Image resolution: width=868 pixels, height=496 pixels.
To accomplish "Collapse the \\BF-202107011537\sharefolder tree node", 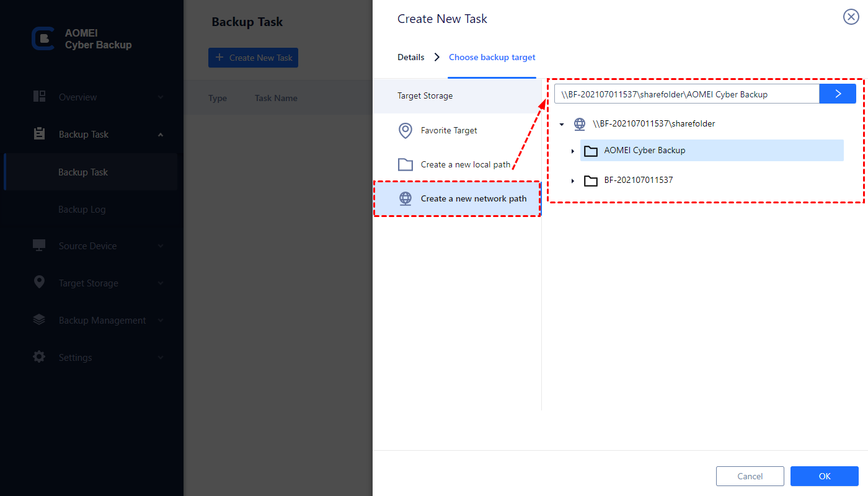I will pyautogui.click(x=562, y=125).
